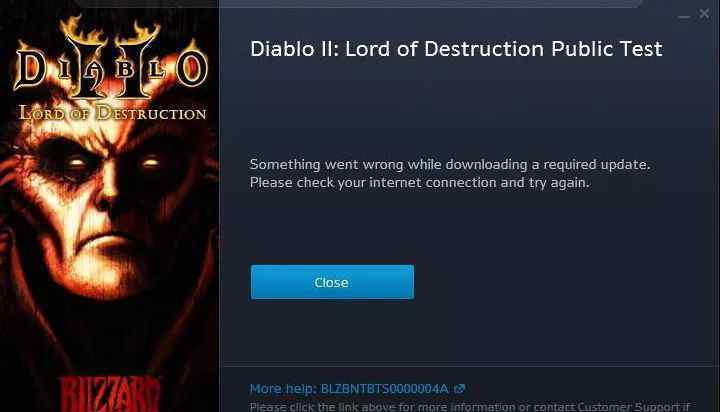Click the horizontal divider above More help
Viewport: 720px width, 412px height.
point(469,366)
